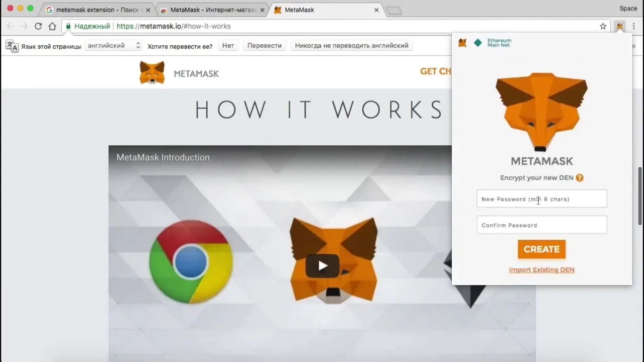Click the Ethereum diamond network icon
Screen dimensions: 644x362
pyautogui.click(x=478, y=43)
